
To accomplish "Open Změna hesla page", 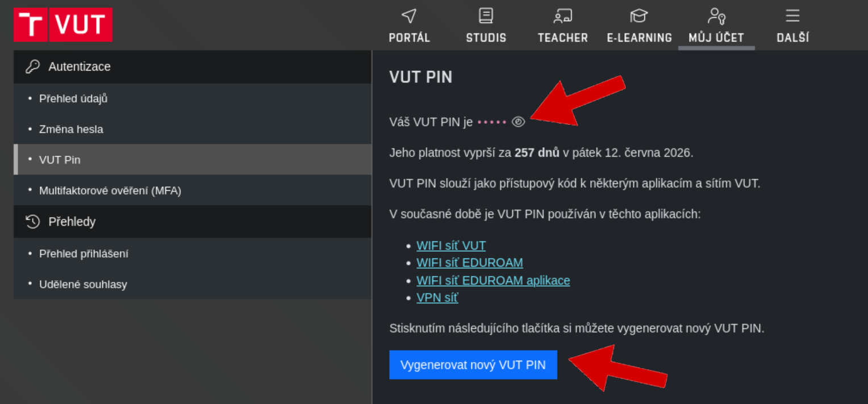I will coord(193,130).
